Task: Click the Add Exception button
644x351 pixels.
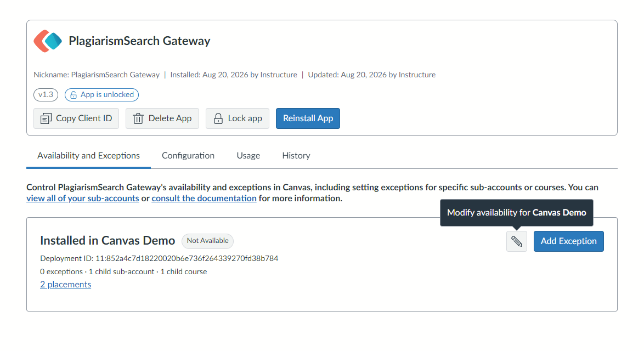Action: point(568,241)
